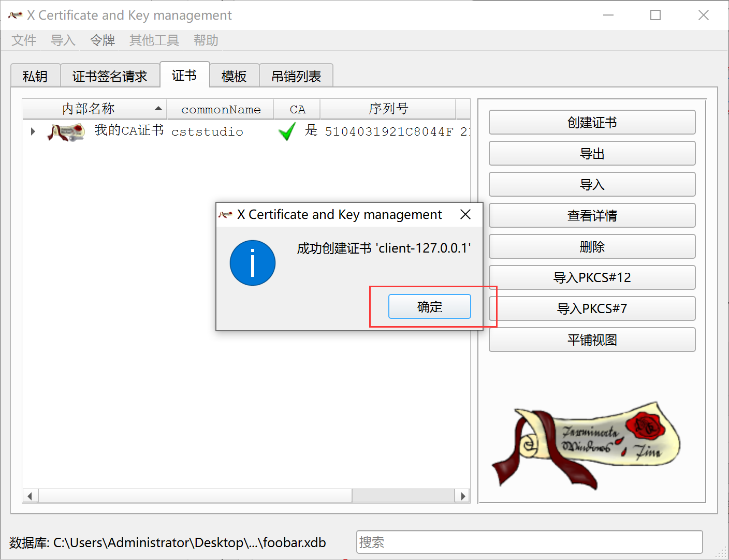Switch to the 模板 tab
The image size is (729, 560).
[x=234, y=76]
